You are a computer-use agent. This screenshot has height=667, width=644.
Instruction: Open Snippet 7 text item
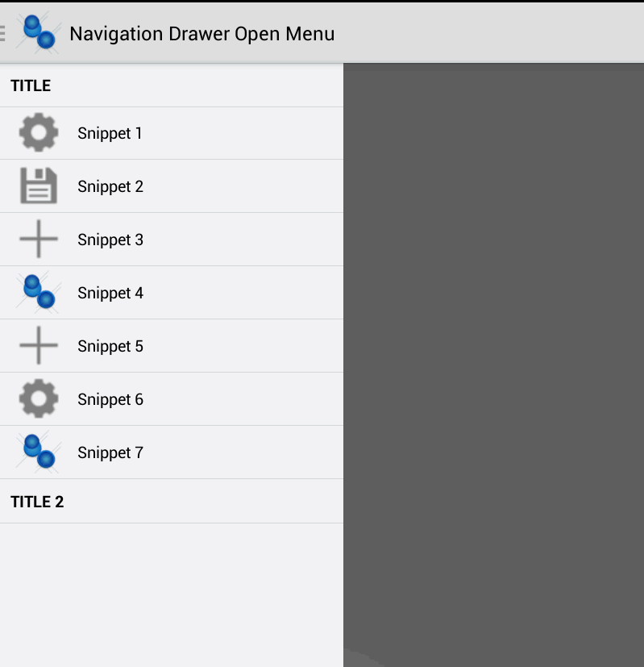point(110,452)
